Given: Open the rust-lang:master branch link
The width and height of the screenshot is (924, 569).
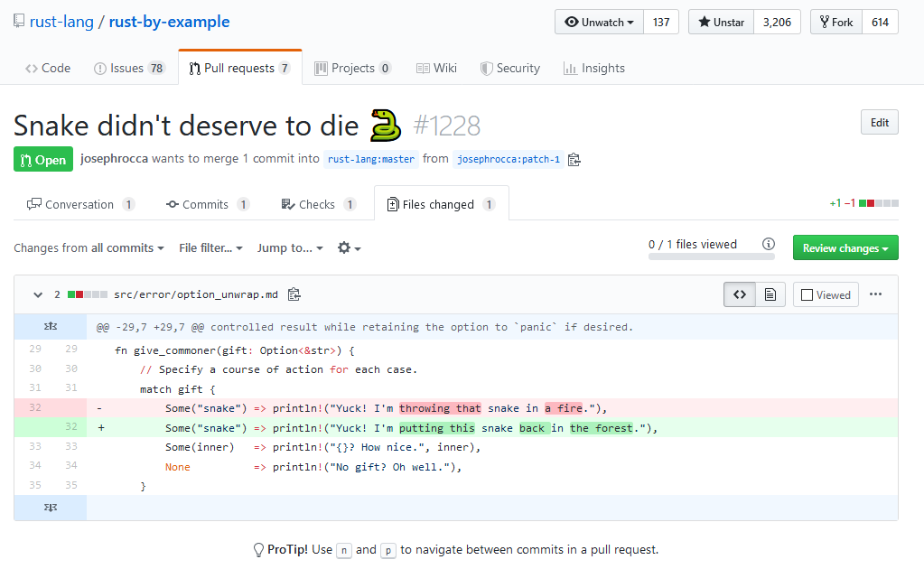Looking at the screenshot, I should [x=370, y=159].
